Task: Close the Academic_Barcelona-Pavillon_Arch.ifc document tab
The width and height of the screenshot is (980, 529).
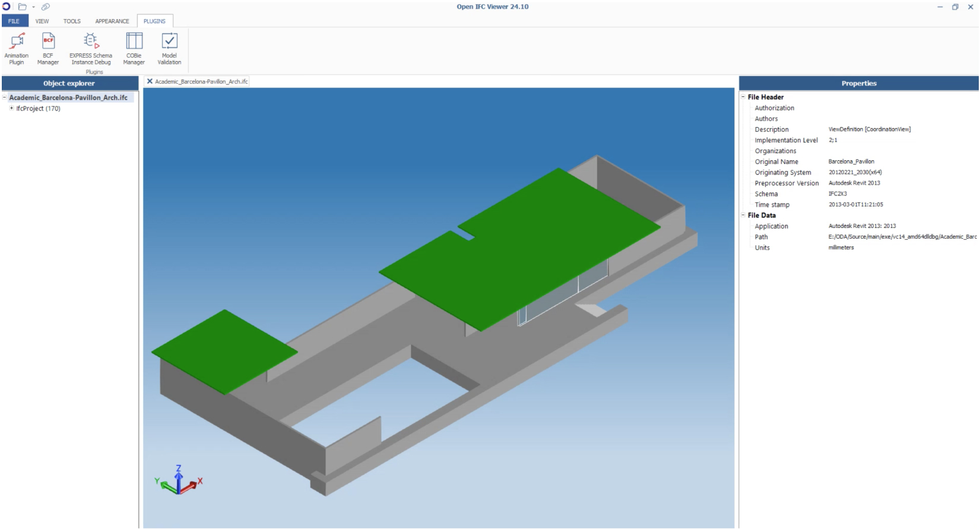Action: [150, 81]
